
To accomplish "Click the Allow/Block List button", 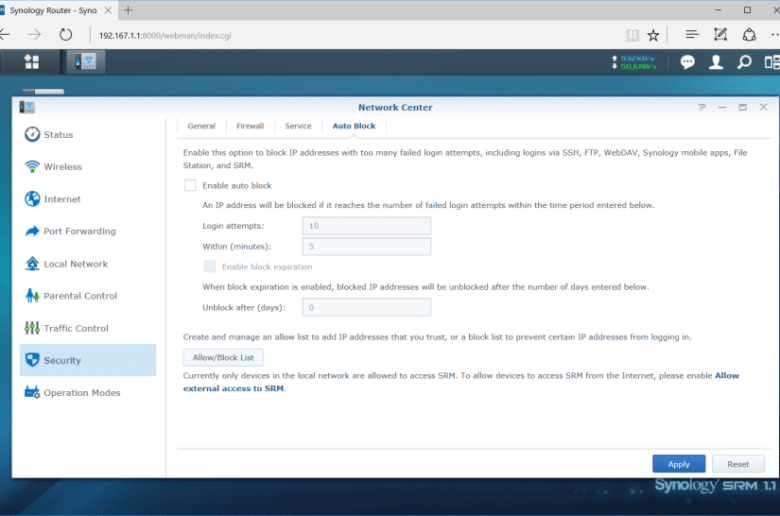I will [x=223, y=357].
